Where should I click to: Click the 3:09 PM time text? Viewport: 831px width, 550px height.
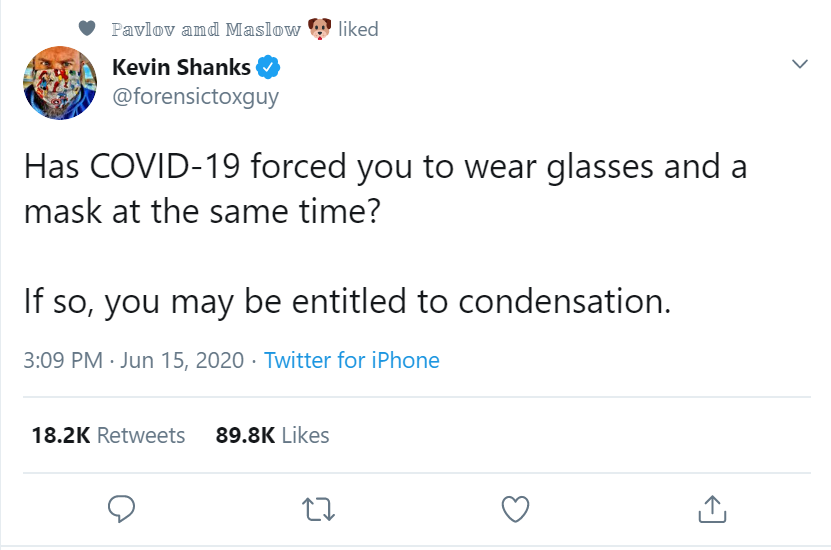pyautogui.click(x=62, y=360)
